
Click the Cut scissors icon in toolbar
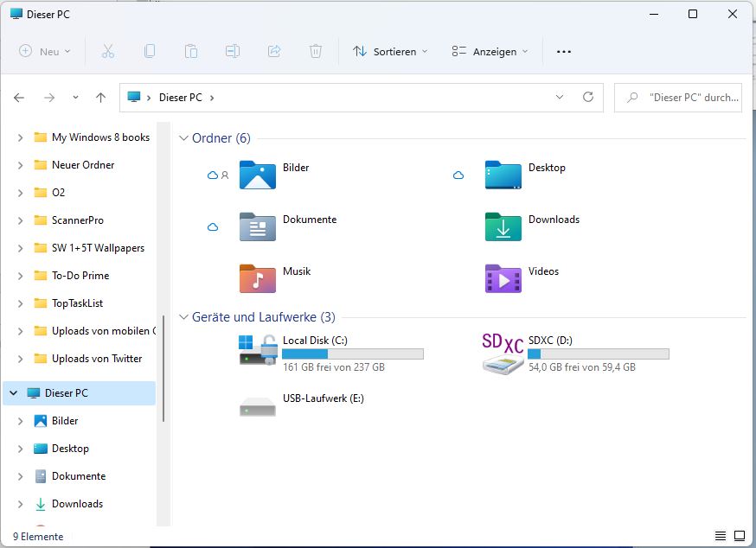click(108, 52)
